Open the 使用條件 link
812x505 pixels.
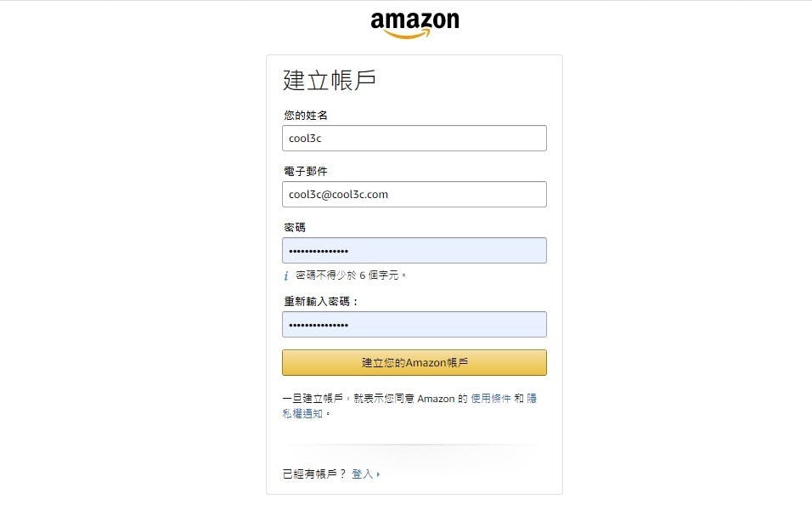(x=490, y=399)
